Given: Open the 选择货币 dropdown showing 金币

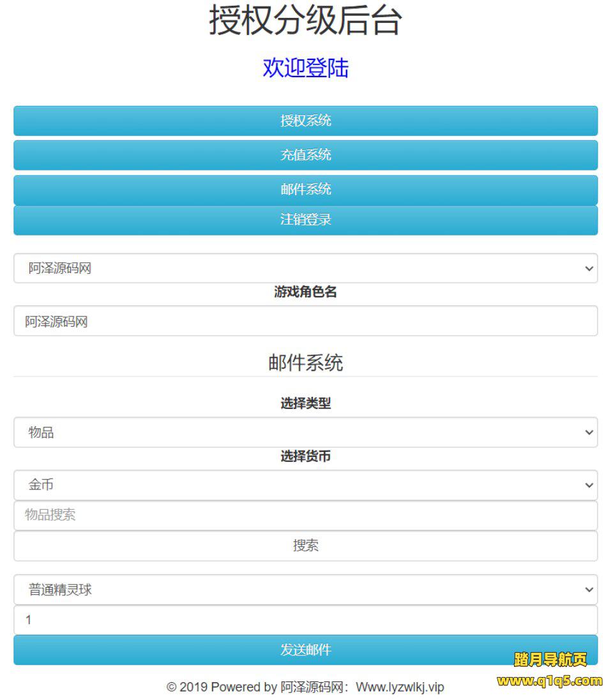Looking at the screenshot, I should [305, 485].
